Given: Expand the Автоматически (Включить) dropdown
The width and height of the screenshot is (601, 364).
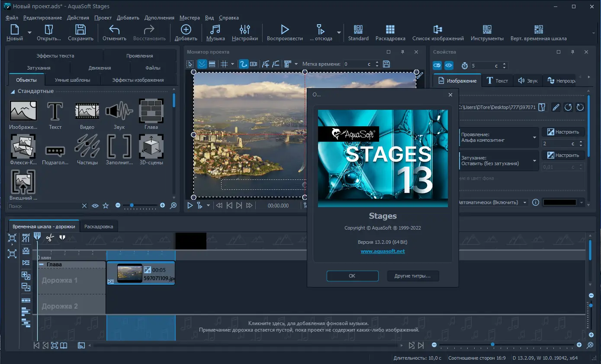Looking at the screenshot, I should tap(525, 202).
